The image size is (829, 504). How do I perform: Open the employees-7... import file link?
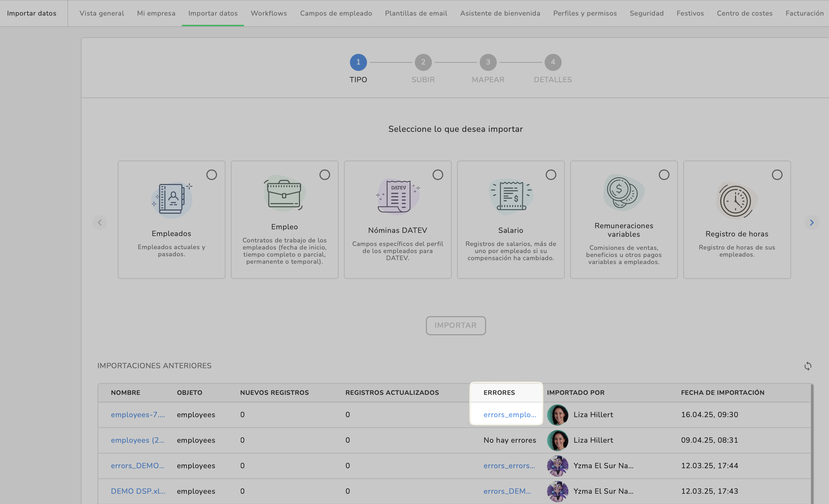point(138,415)
